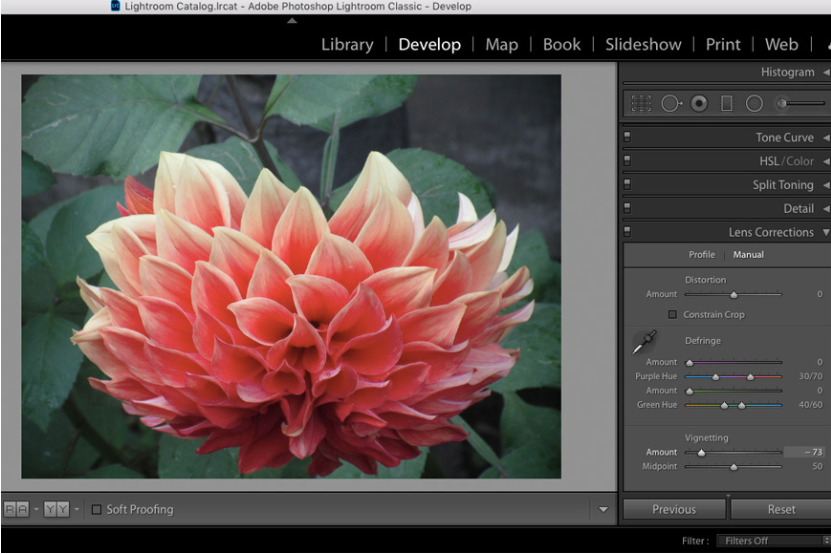Expand the HSL/Color panel arrow
This screenshot has width=831, height=554.
point(826,161)
